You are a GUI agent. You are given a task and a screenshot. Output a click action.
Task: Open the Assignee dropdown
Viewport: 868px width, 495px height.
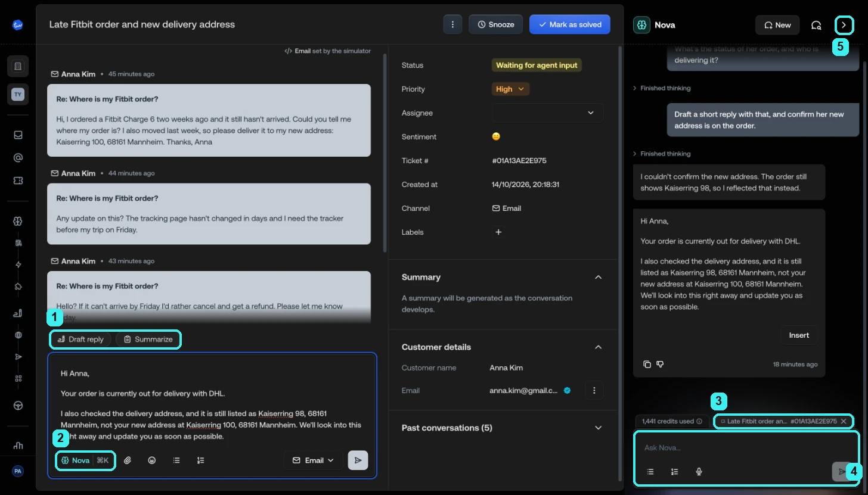click(547, 113)
